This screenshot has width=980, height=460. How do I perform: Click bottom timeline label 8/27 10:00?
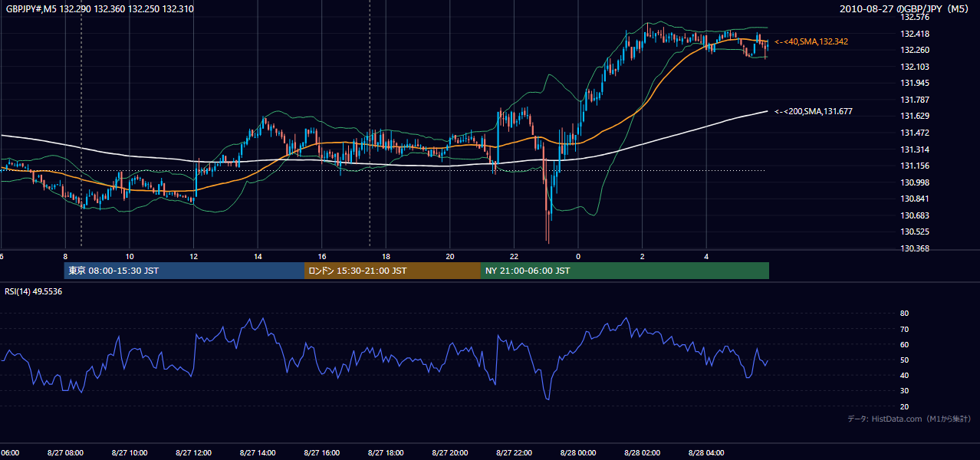tap(129, 453)
